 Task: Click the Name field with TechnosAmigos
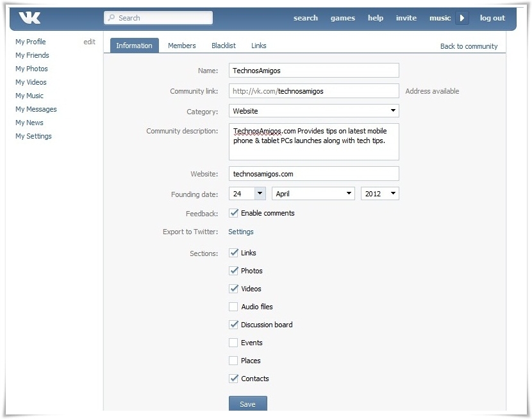pyautogui.click(x=314, y=71)
